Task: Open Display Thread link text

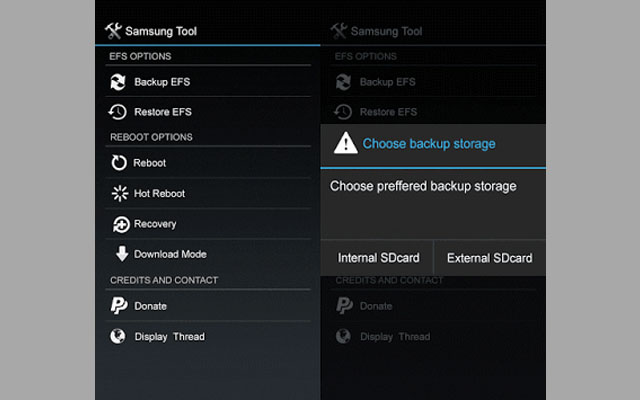Action: [170, 337]
